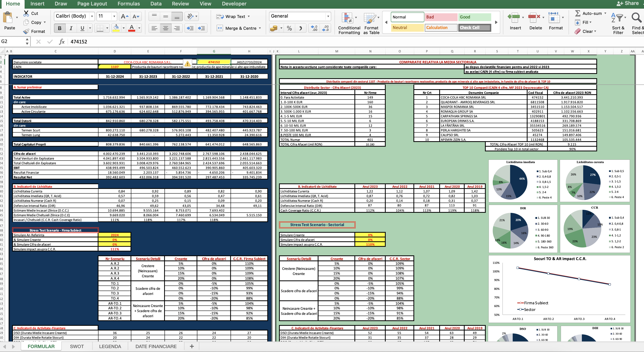Viewport: 644px width, 352px height.
Task: Decrease decimal places
Action: pos(325,28)
